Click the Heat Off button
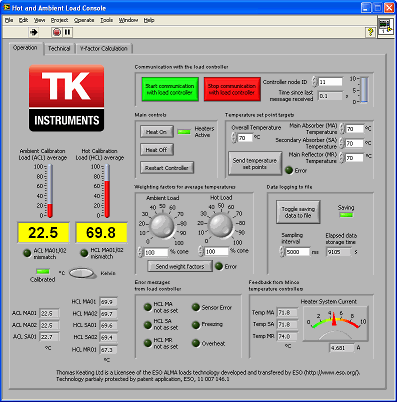The height and width of the screenshot is (402, 397). coord(156,150)
